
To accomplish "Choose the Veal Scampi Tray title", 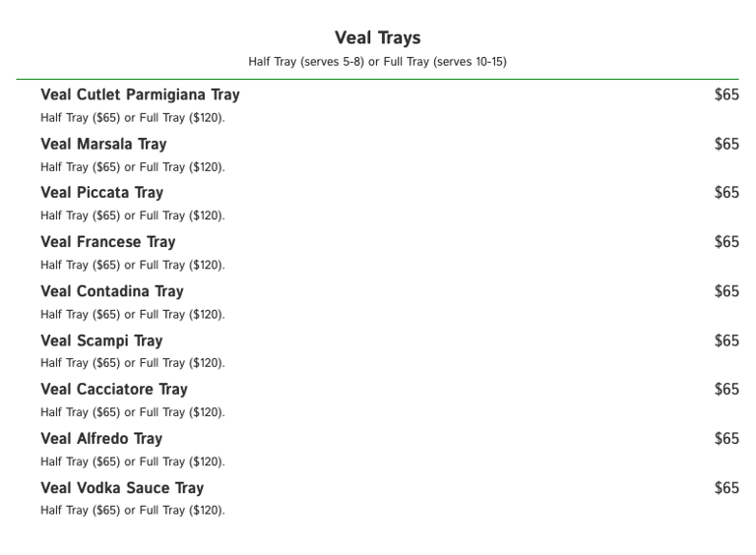I will pos(101,341).
